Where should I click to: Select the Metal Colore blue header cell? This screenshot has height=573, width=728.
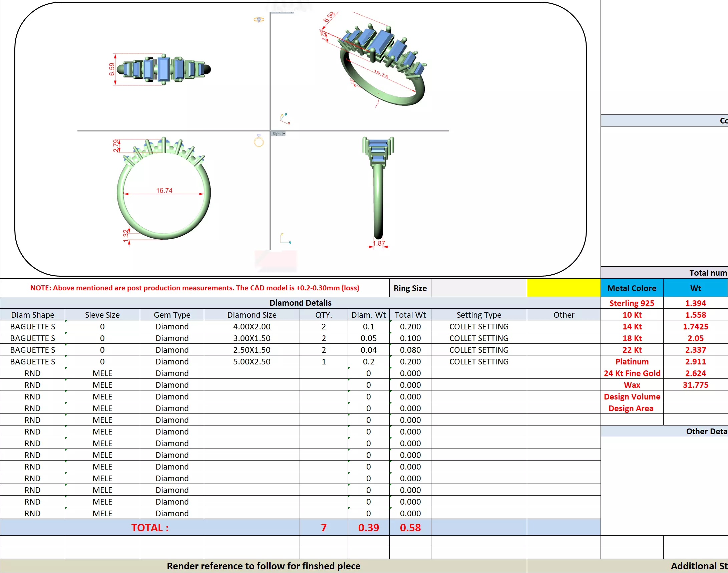[632, 288]
